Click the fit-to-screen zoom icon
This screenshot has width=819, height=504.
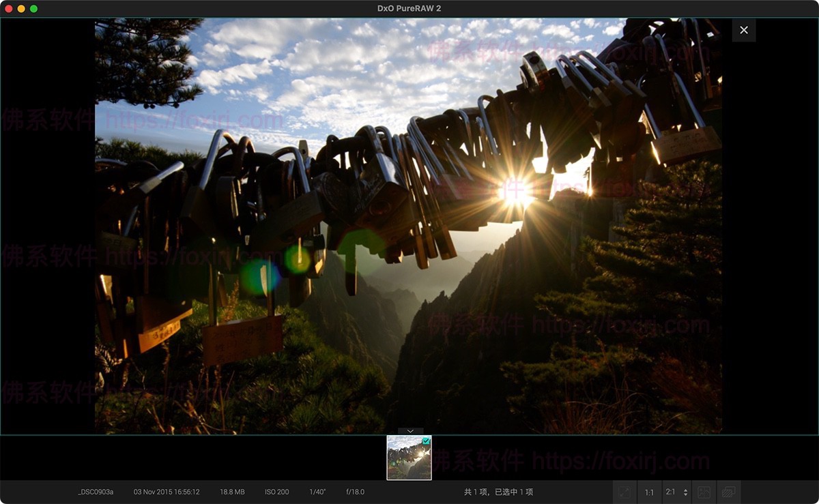point(624,492)
